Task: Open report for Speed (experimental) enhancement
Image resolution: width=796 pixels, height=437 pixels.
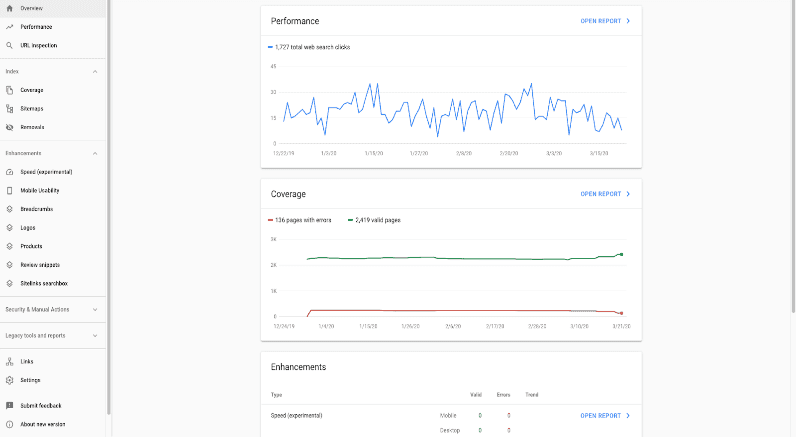Action: pyautogui.click(x=605, y=415)
